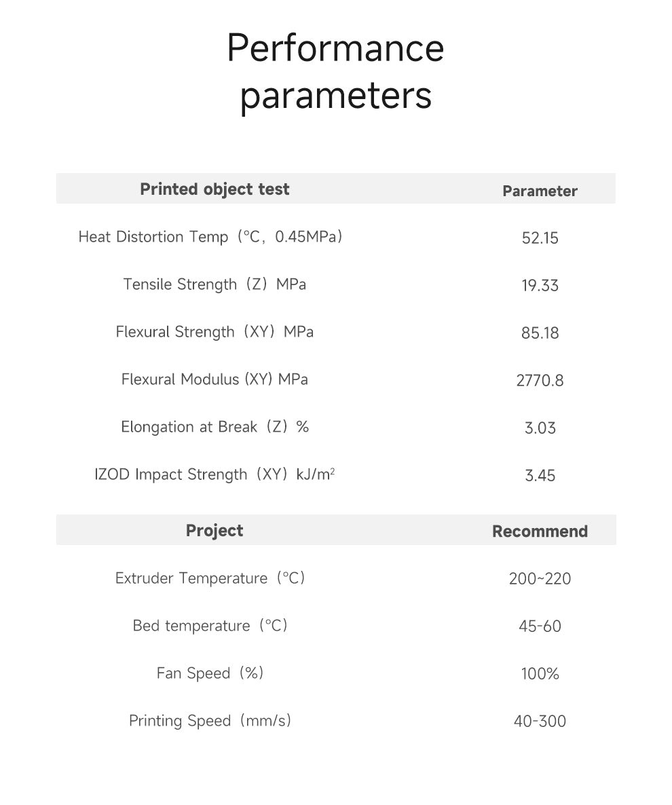Click the 52.15 heat distortion value
672x805 pixels.
pos(540,238)
